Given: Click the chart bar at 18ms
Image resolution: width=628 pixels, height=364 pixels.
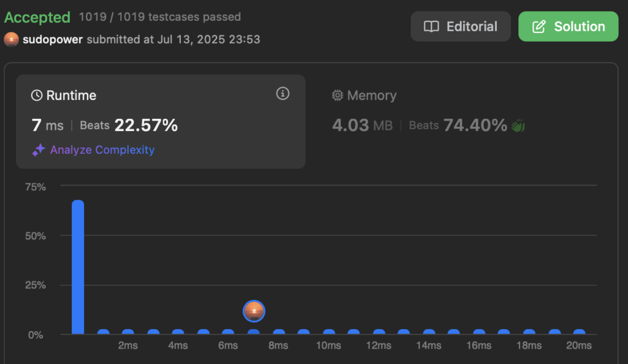Looking at the screenshot, I should click(529, 332).
